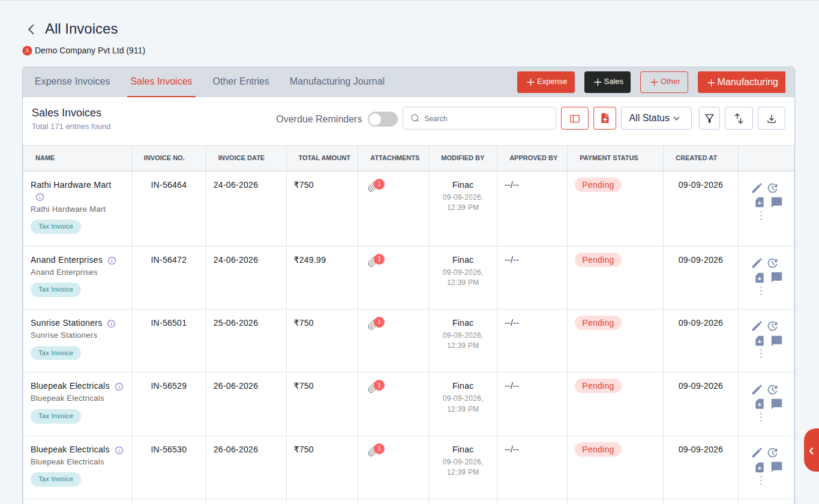Click the add Other button
Image resolution: width=819 pixels, height=504 pixels.
(x=664, y=82)
